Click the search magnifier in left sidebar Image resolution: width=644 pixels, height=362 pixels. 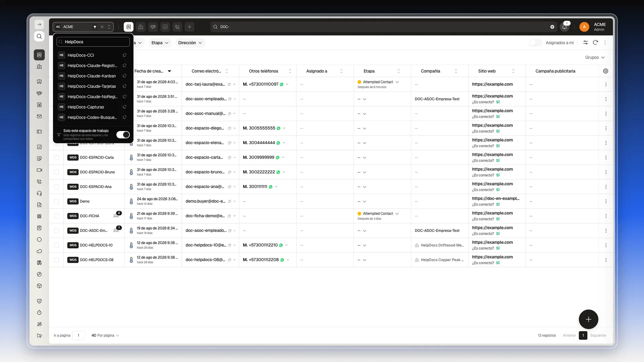39,36
